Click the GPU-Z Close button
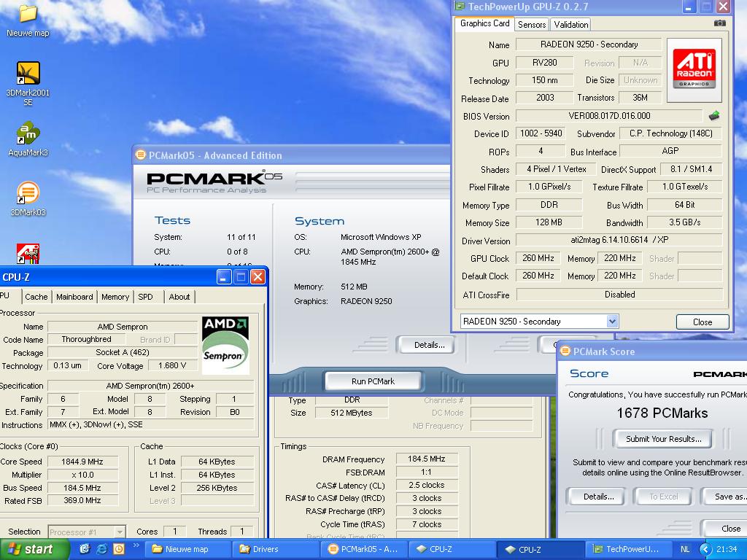This screenshot has width=747, height=560. point(703,322)
